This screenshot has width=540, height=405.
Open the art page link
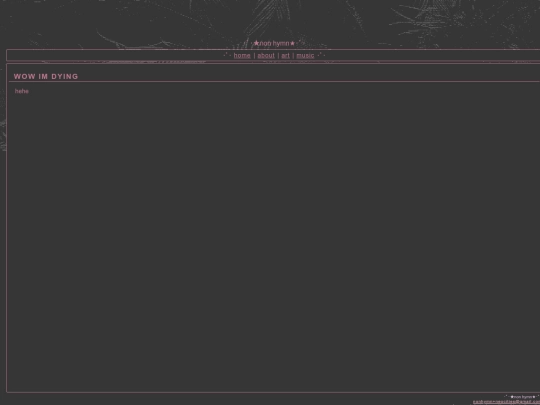tap(285, 55)
